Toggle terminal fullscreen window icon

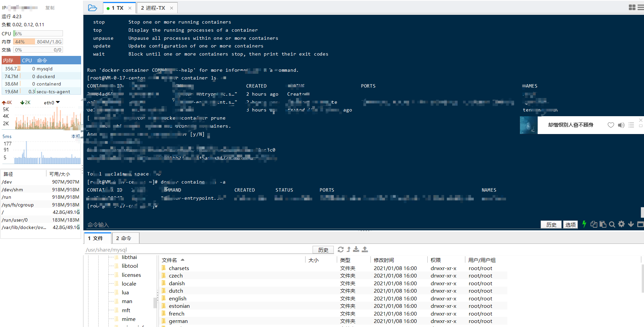[x=640, y=224]
